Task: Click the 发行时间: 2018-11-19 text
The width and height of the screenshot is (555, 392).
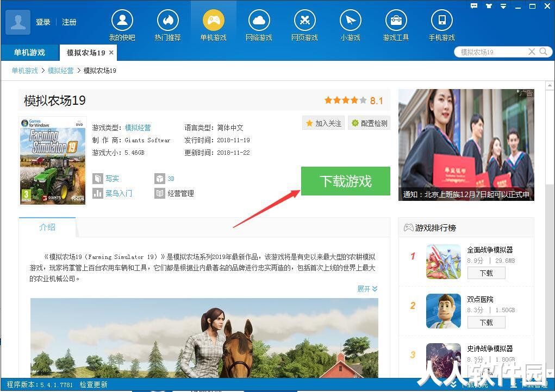Action: [217, 140]
